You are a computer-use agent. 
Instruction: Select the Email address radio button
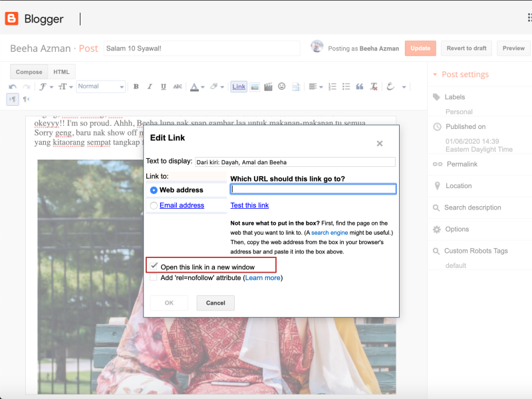[153, 205]
